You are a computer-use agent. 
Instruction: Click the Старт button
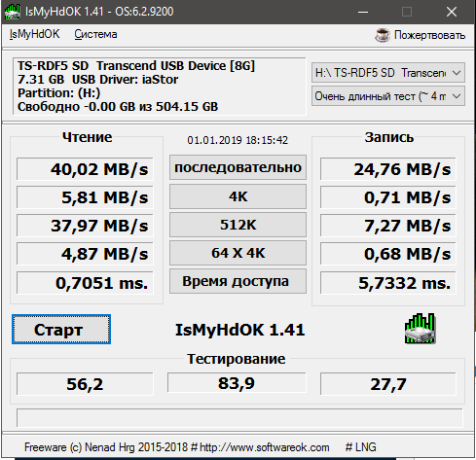click(61, 330)
